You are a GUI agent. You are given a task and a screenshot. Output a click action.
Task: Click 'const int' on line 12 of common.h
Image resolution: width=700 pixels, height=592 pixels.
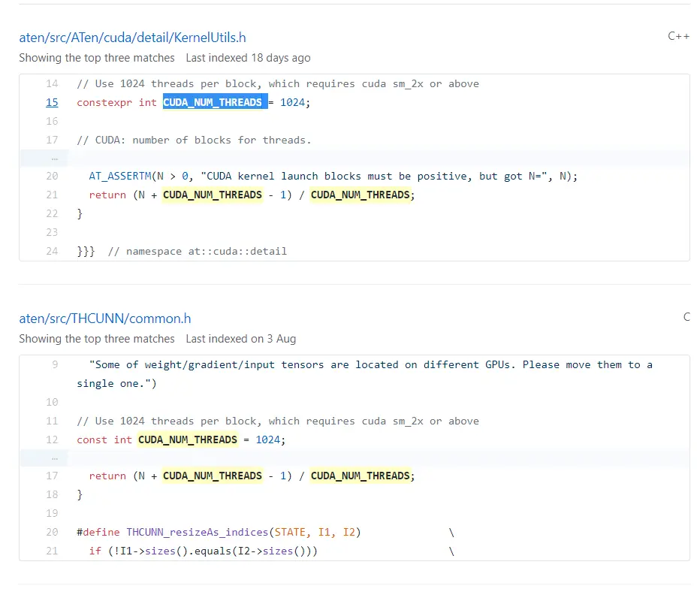pyautogui.click(x=104, y=439)
